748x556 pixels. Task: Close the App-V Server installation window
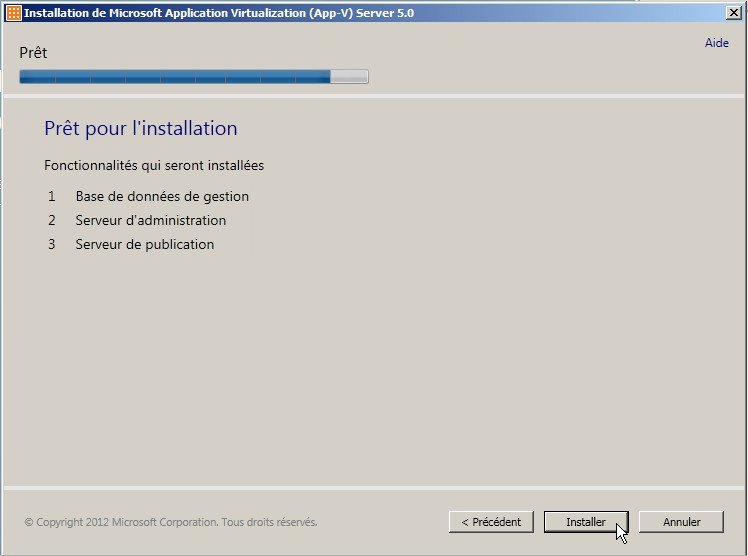732,13
